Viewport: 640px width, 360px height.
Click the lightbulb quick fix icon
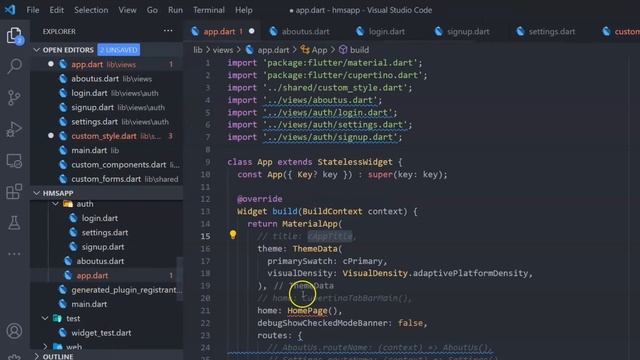(233, 235)
